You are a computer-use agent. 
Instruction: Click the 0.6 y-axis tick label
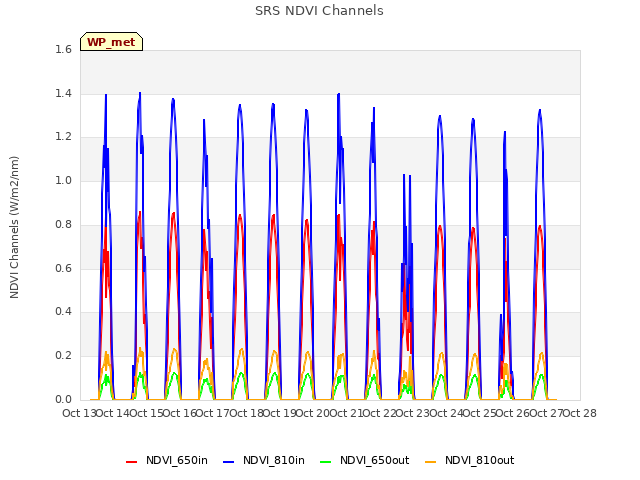tap(63, 268)
